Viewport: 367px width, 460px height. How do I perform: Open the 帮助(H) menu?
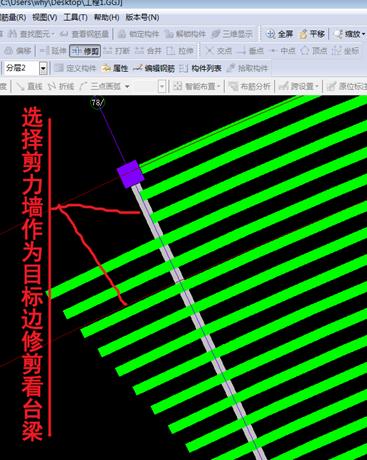coord(106,17)
